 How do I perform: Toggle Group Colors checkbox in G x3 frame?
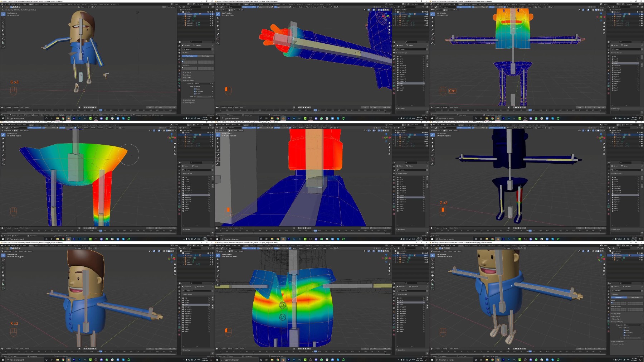tap(195, 91)
